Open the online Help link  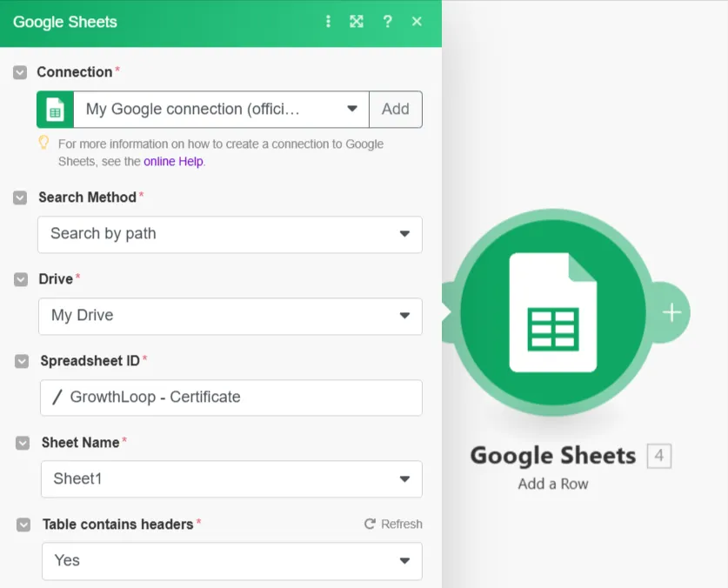pyautogui.click(x=173, y=161)
